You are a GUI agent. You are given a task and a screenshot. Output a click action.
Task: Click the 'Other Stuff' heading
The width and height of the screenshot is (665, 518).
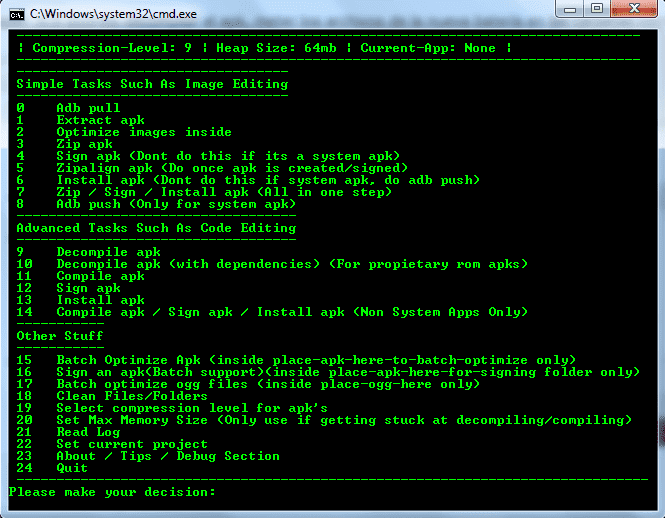point(60,336)
